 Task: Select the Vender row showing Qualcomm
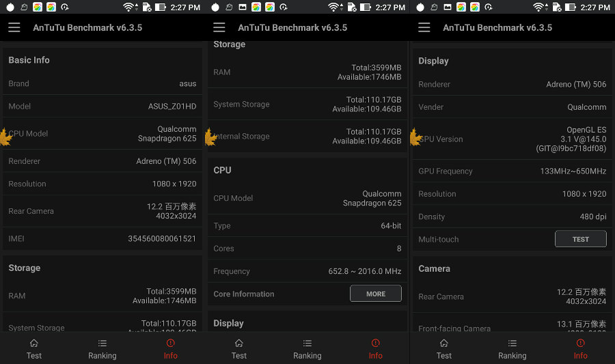tap(512, 107)
